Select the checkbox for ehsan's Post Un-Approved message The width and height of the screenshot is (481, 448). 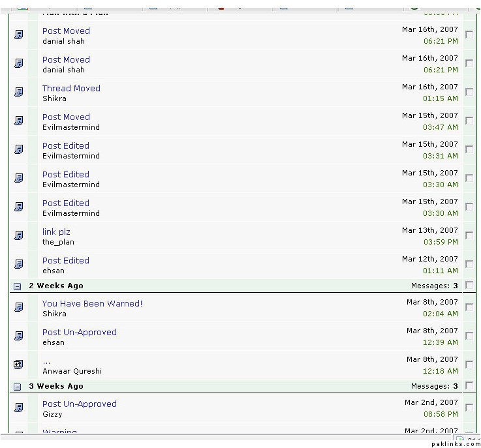pos(469,336)
